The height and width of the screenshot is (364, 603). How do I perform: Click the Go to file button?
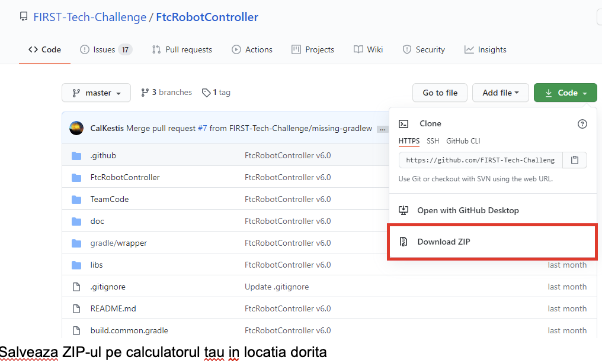pos(440,93)
